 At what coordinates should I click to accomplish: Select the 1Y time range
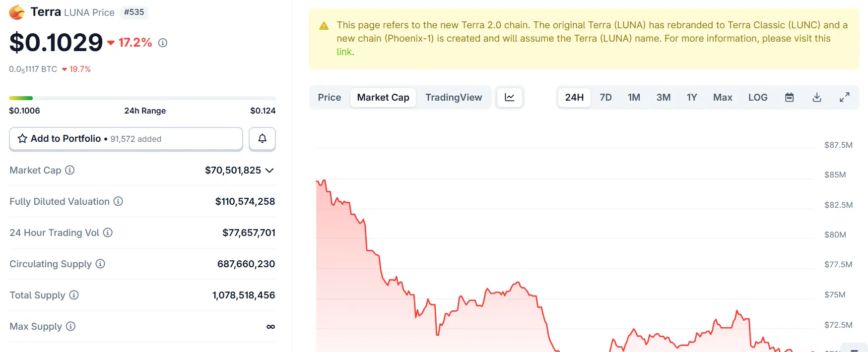tap(692, 97)
